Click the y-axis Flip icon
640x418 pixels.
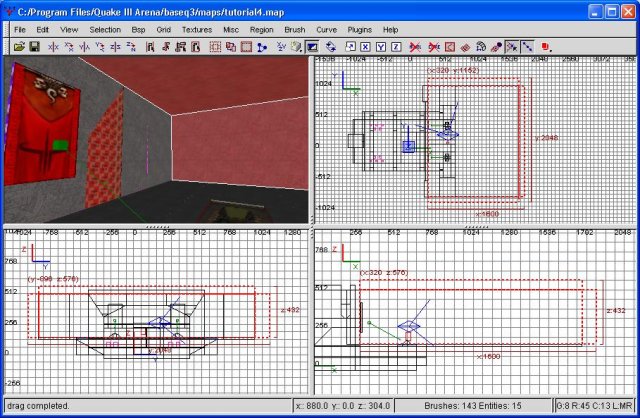84,47
